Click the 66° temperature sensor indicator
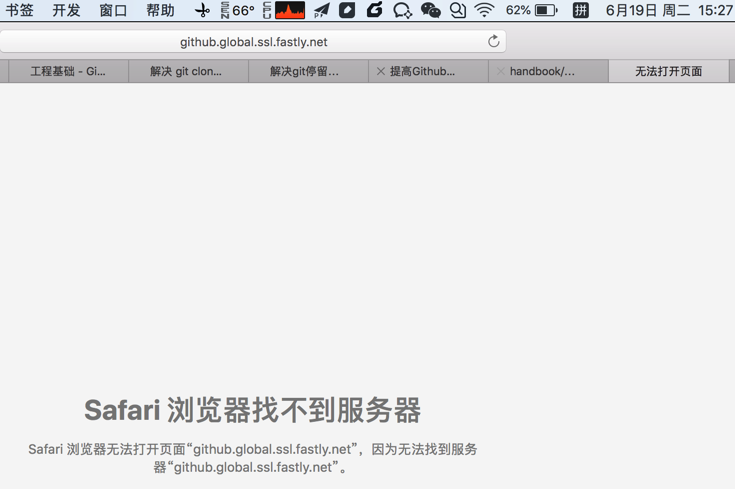The image size is (735, 489). (x=238, y=10)
